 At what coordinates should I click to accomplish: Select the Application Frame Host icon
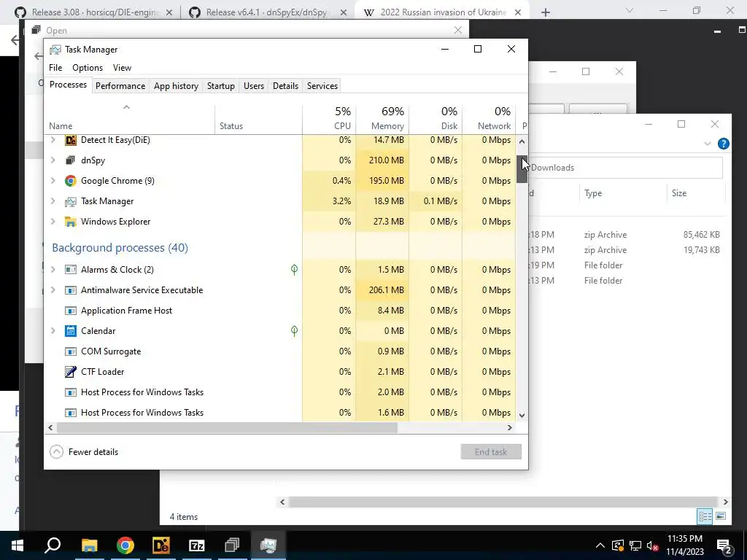click(x=71, y=311)
